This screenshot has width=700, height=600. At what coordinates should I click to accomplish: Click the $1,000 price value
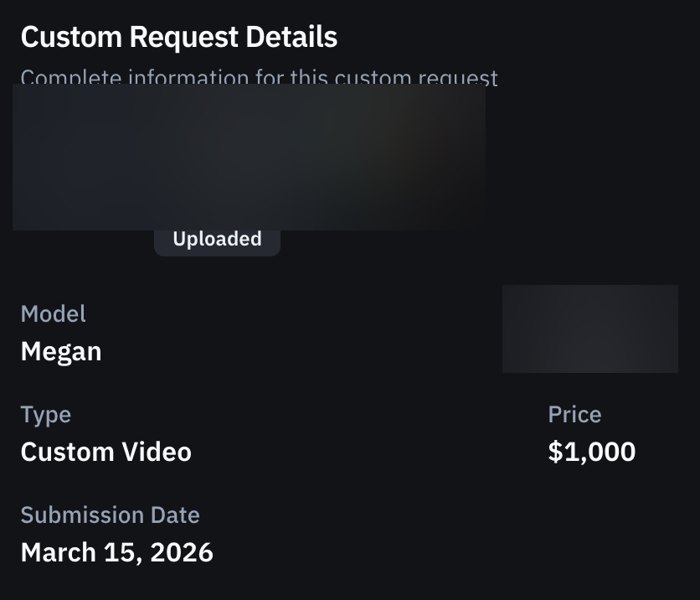point(592,452)
